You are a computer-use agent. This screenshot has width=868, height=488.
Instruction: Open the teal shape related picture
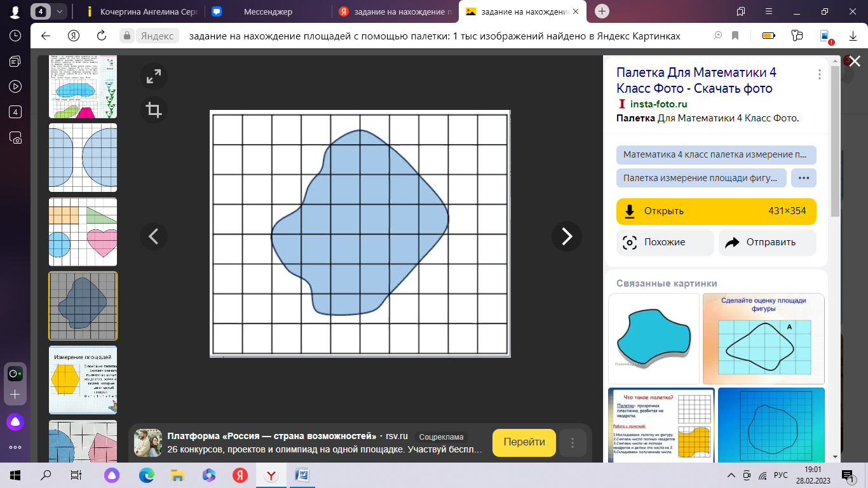pos(654,339)
